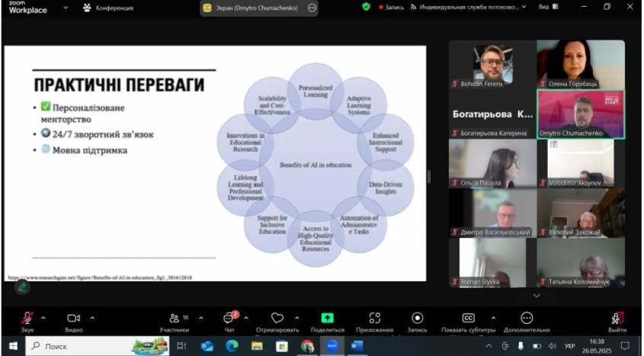This screenshot has width=644, height=356.
Task: Expand the Zoom Workplace dropdown chevron
Action: pos(66,8)
